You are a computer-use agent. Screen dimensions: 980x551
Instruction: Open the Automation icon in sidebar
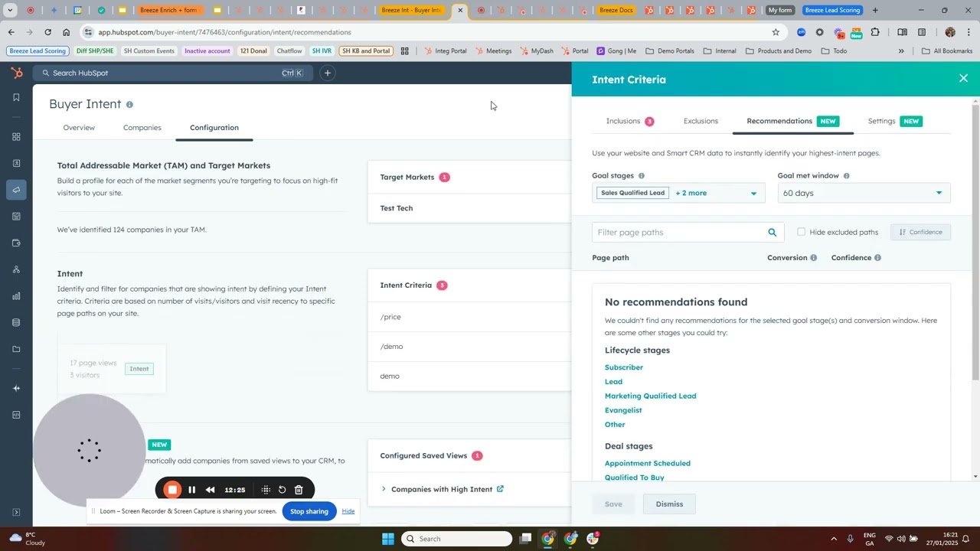pos(16,269)
